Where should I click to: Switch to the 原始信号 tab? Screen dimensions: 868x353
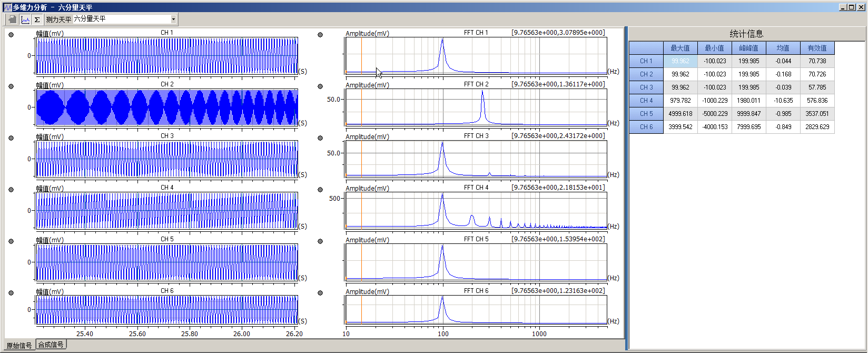pyautogui.click(x=19, y=346)
